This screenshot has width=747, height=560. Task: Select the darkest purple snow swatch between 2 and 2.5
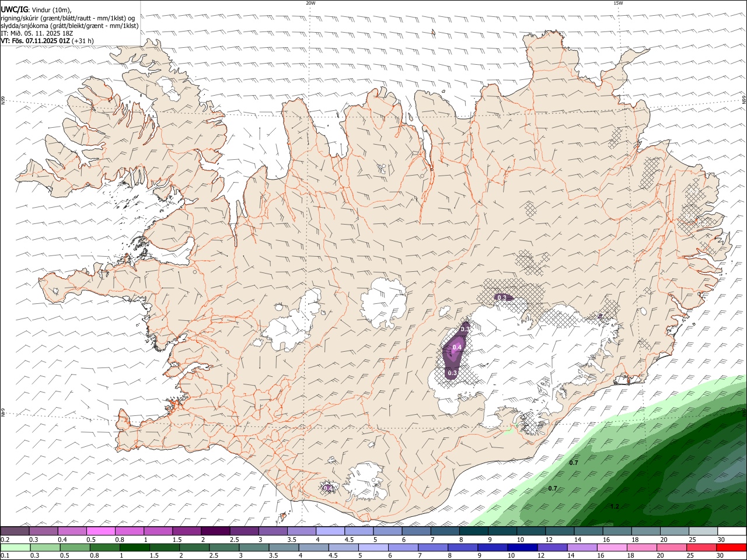tap(215, 531)
